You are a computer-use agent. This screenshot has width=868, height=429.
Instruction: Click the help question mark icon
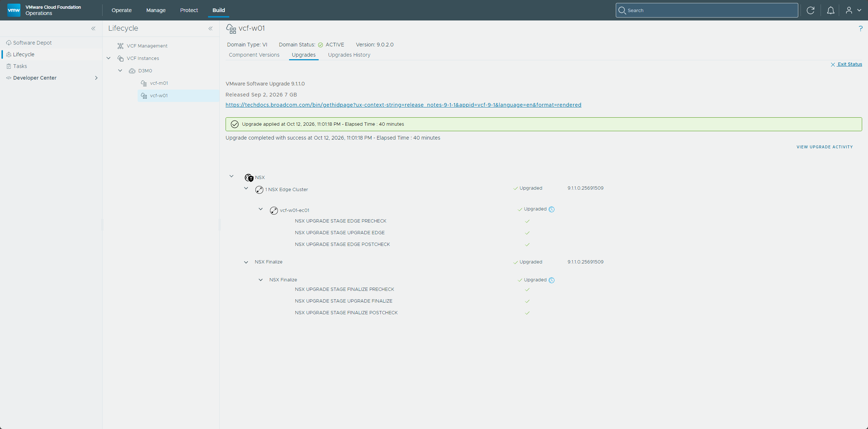coord(861,29)
